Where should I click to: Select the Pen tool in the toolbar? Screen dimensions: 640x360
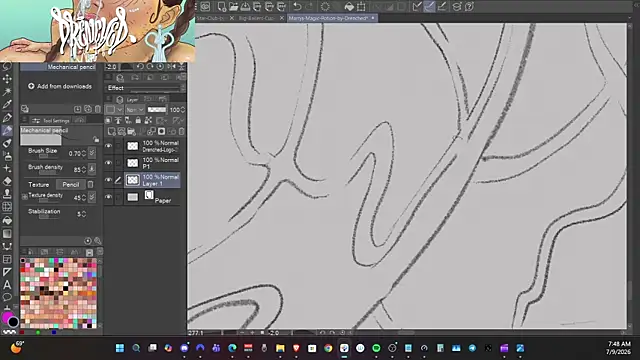coord(7,118)
